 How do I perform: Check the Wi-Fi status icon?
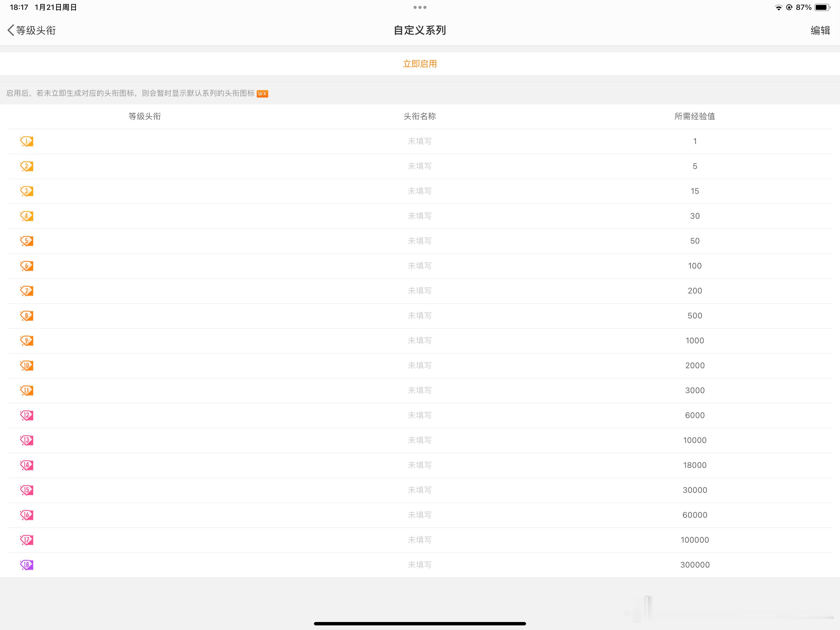point(779,7)
